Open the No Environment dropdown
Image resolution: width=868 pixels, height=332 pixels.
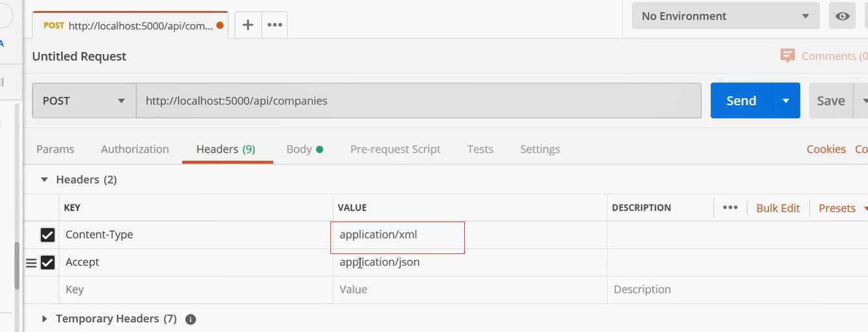pos(725,16)
